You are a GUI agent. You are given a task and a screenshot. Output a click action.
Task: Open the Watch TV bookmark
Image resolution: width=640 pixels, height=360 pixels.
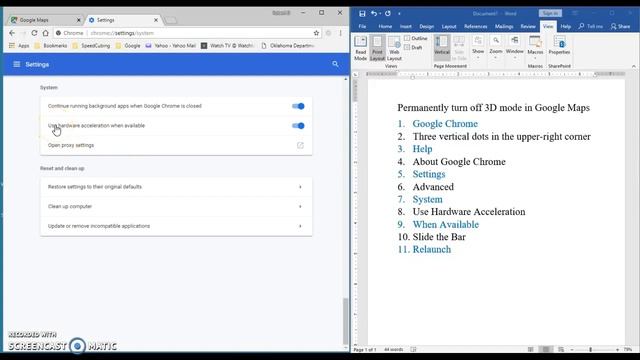point(228,46)
